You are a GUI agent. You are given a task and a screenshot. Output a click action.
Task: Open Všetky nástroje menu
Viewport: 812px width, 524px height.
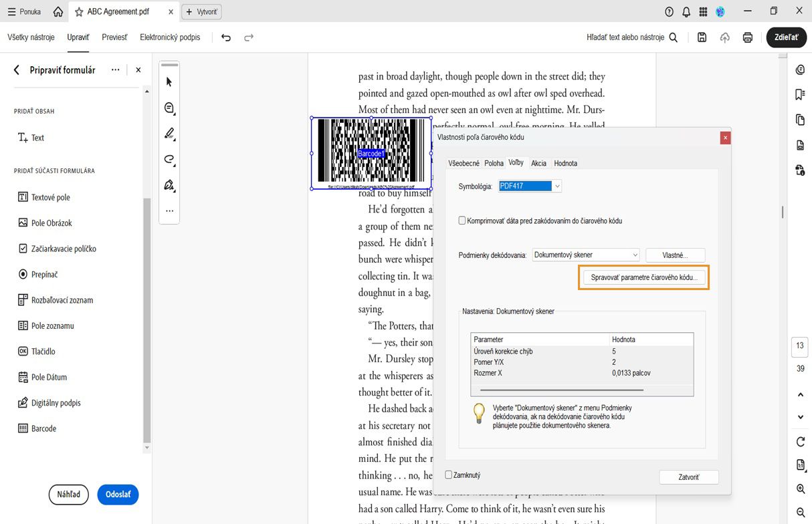(31, 37)
